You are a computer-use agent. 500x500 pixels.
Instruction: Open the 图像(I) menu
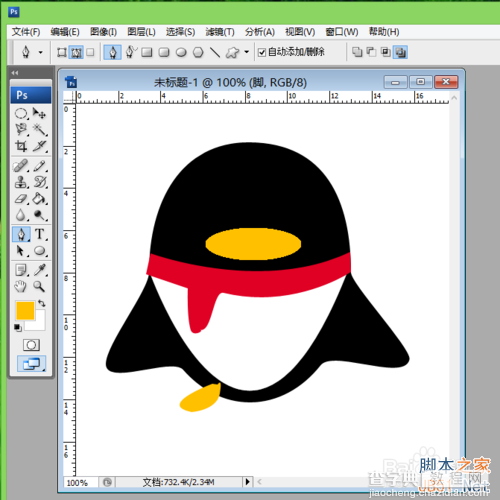coord(103,32)
